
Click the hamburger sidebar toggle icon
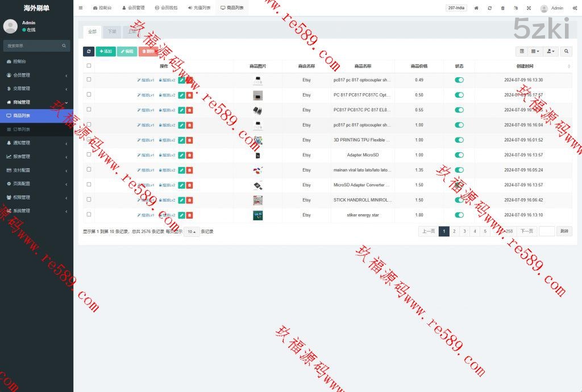(x=81, y=8)
